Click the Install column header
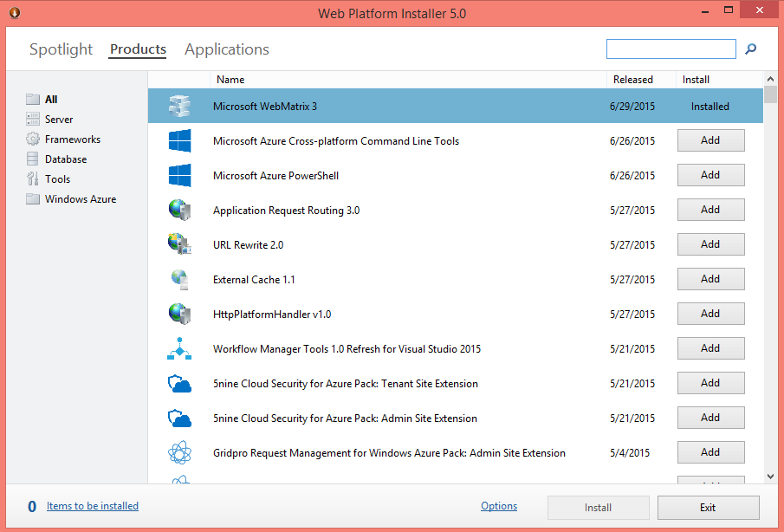The width and height of the screenshot is (784, 532). [x=719, y=80]
